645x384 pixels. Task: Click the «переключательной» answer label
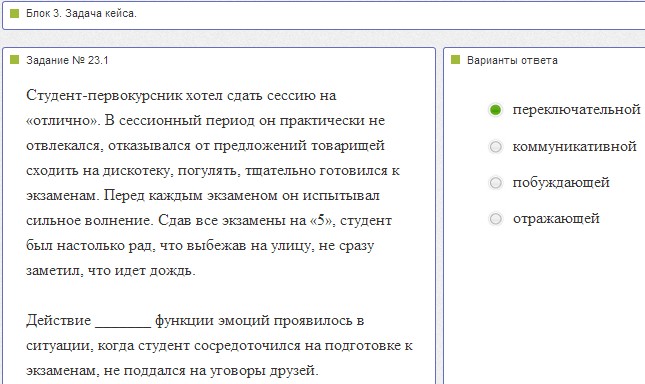point(576,110)
